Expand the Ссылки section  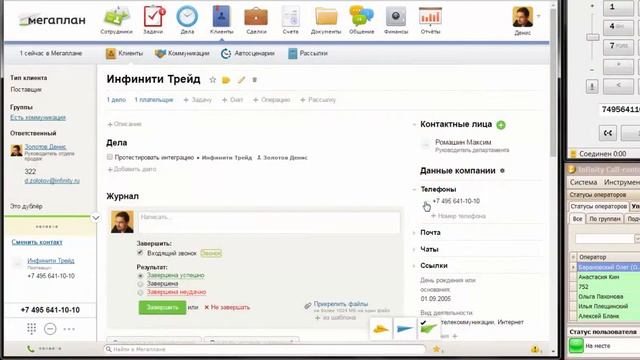(x=414, y=266)
